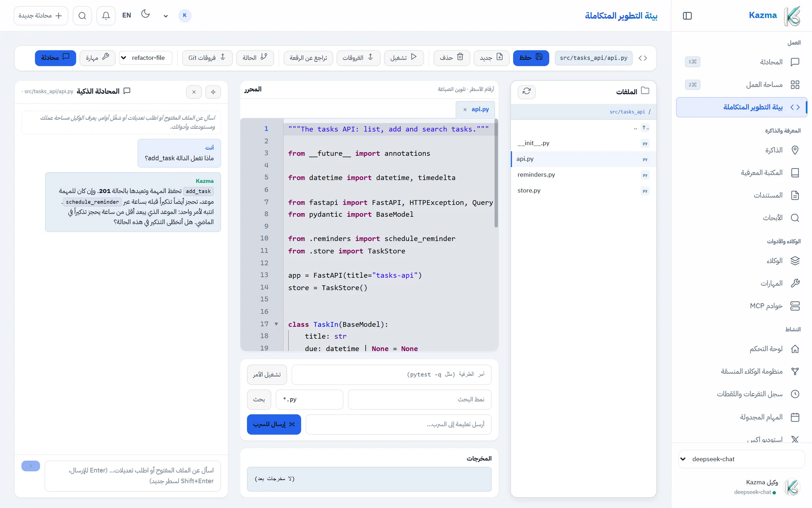812x508 pixels.
Task: Focus the نمط البحث search pattern field
Action: click(x=420, y=399)
